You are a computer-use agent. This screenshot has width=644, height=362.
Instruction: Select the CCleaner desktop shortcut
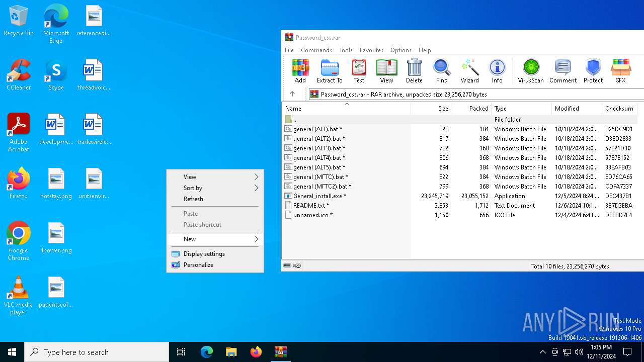pyautogui.click(x=19, y=75)
